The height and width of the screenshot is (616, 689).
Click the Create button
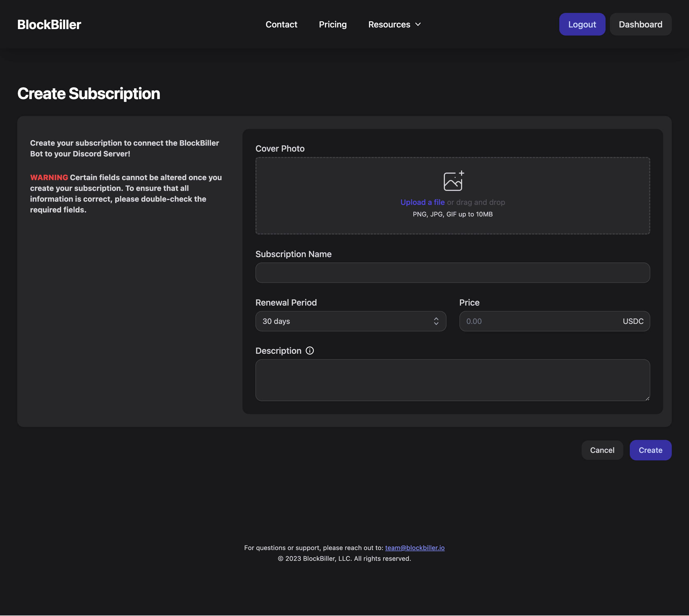[651, 450]
